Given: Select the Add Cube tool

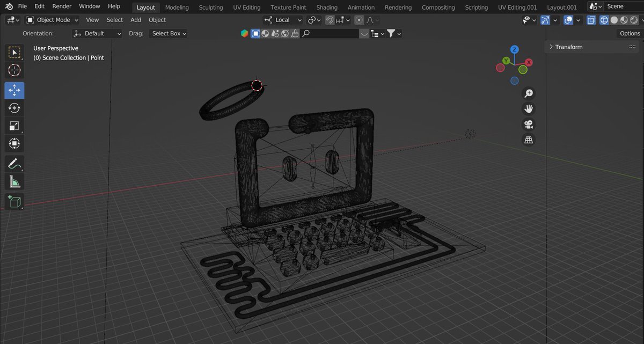Looking at the screenshot, I should click(14, 202).
